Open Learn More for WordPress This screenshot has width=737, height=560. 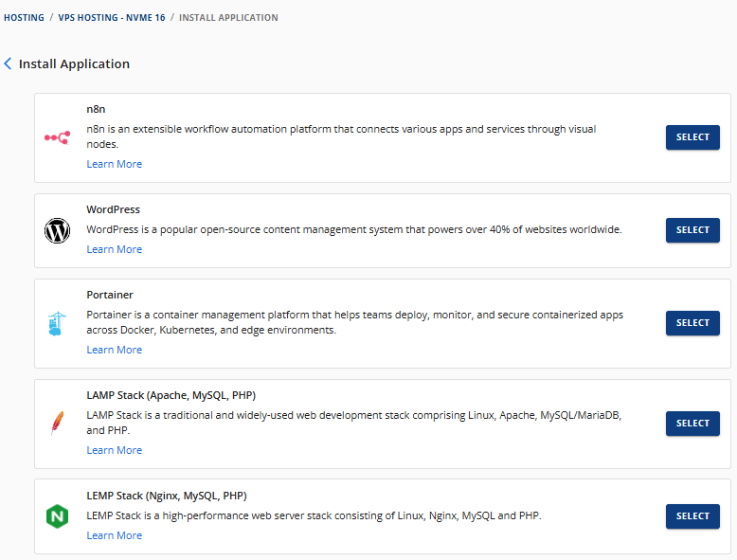(x=115, y=249)
